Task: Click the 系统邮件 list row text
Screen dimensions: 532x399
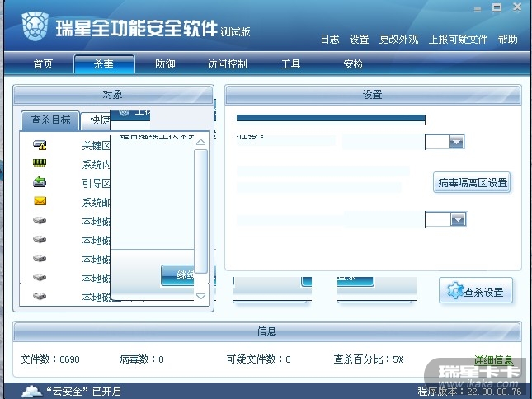Action: [x=96, y=203]
